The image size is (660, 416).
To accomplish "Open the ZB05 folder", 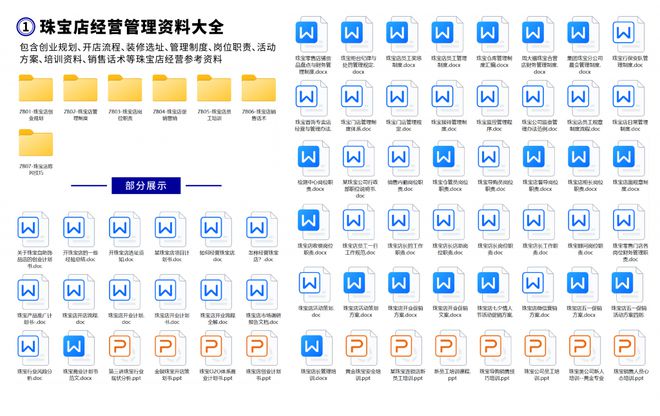I will click(214, 88).
